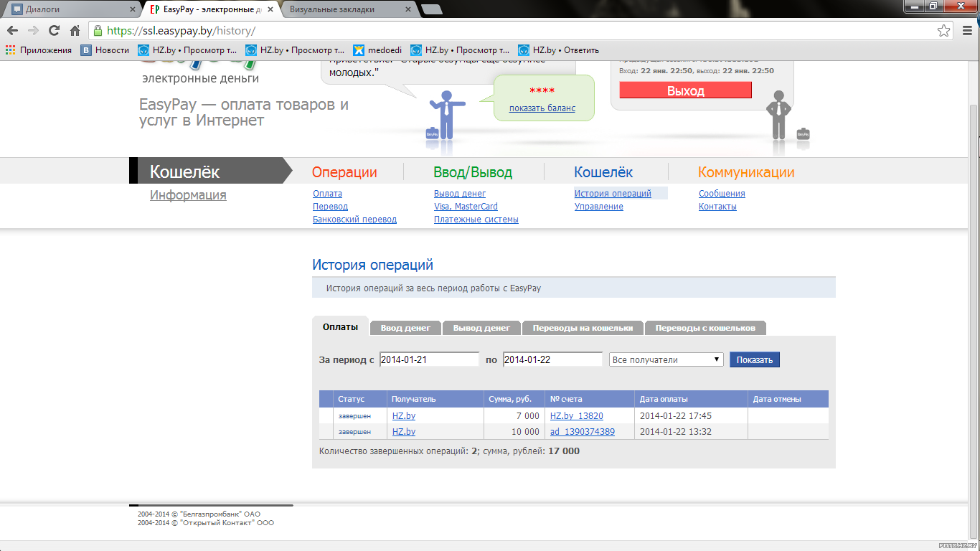Click the browser forward arrow
The image size is (980, 551).
(33, 31)
